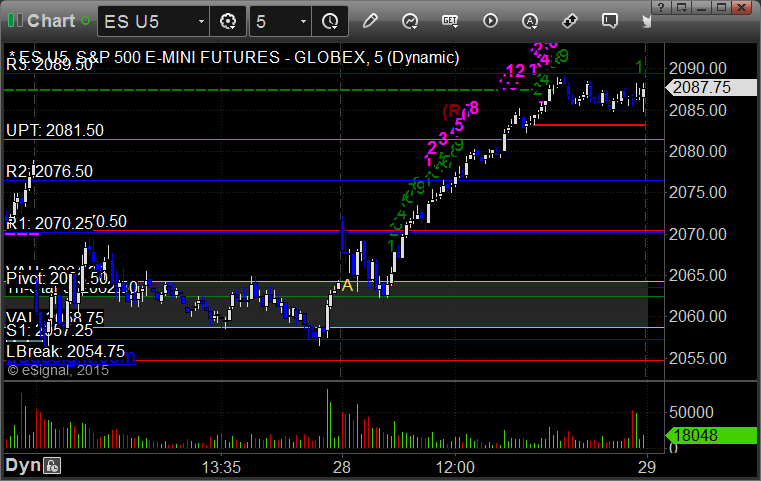Click the Chart window title label
Screen dimensions: 761x481
tap(51, 21)
